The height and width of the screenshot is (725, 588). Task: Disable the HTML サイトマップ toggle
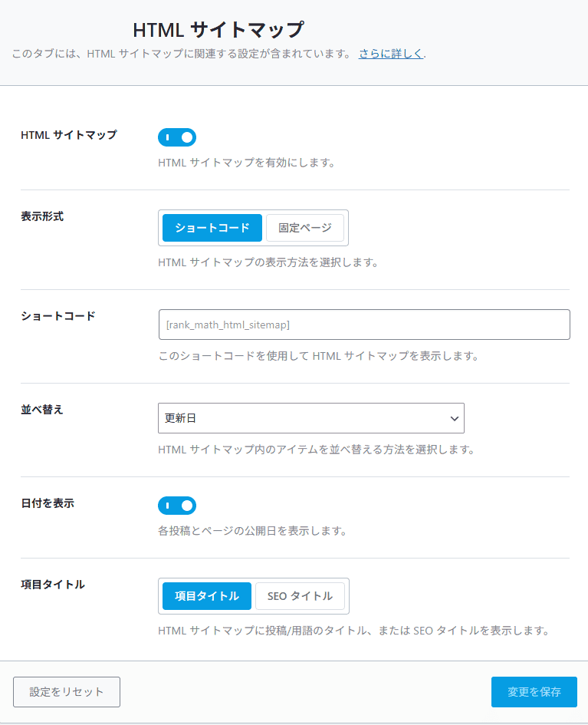click(x=177, y=137)
